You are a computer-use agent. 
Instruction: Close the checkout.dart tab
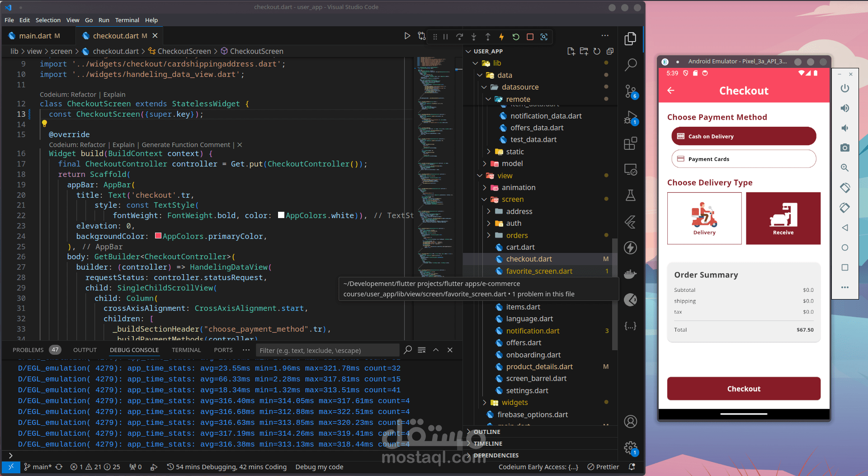click(155, 35)
